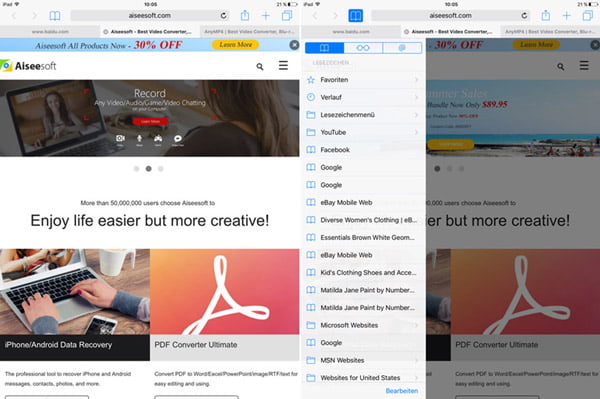Tap forward arrow in right Safari window
This screenshot has width=600, height=399.
335,16
